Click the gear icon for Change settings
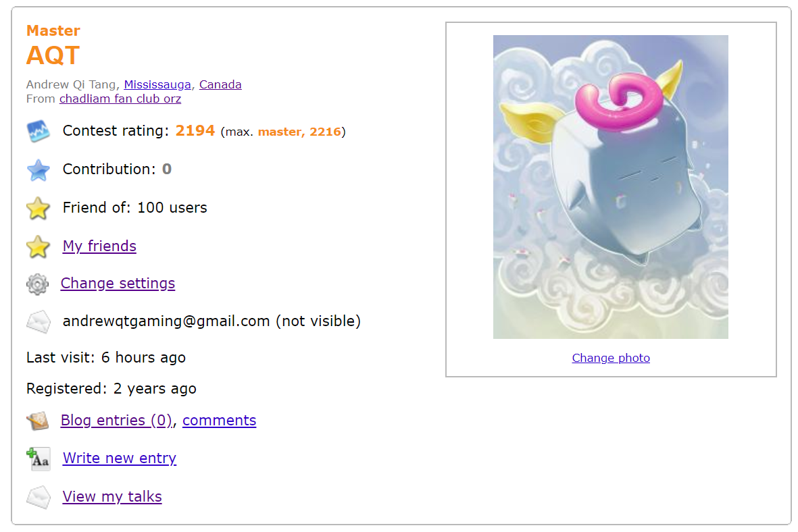798x532 pixels. (x=38, y=284)
